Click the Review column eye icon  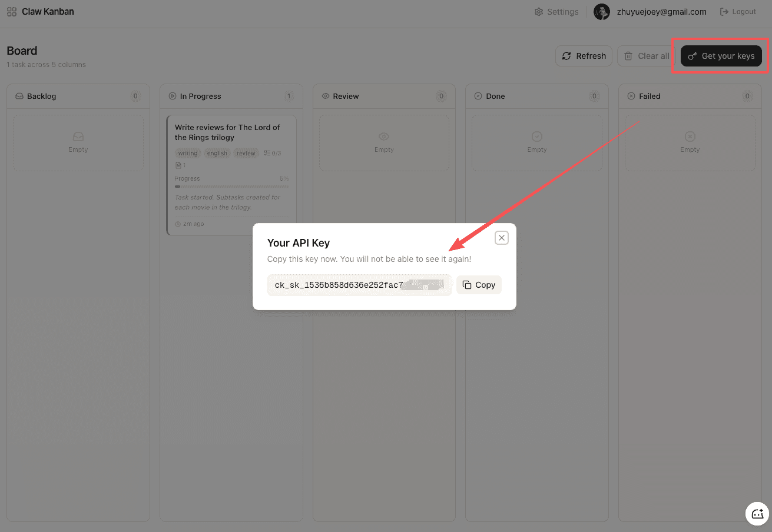(x=326, y=96)
